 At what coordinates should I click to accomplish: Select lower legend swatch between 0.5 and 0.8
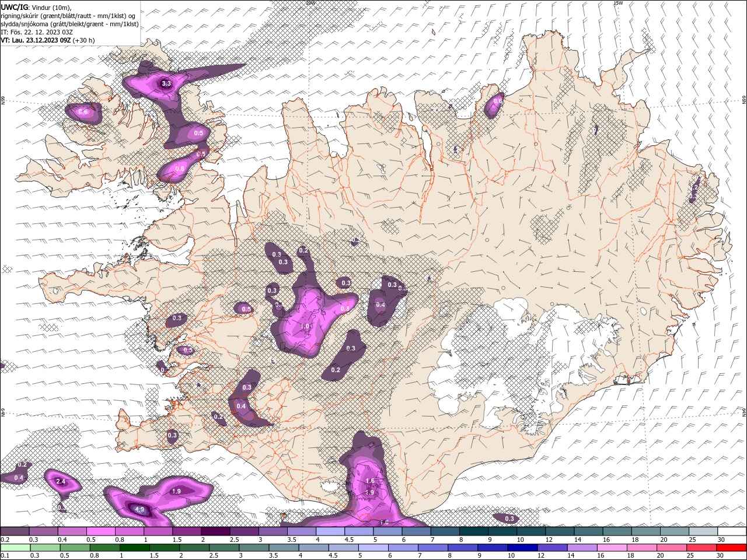pos(75,548)
